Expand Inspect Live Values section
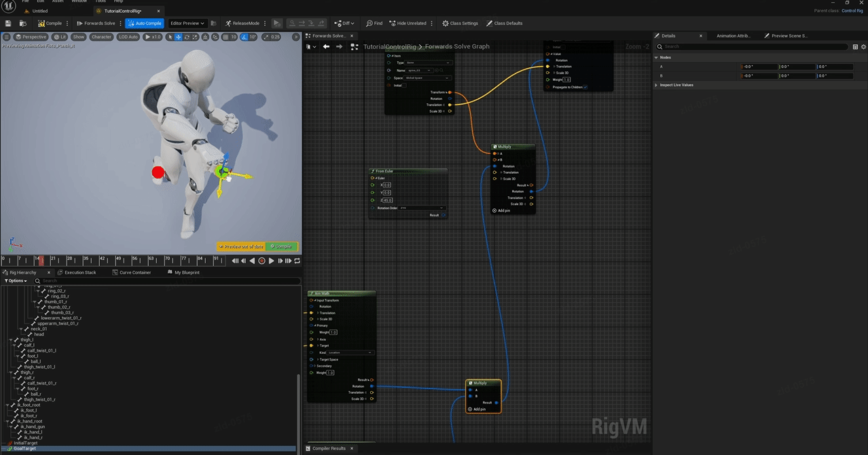 tap(656, 85)
